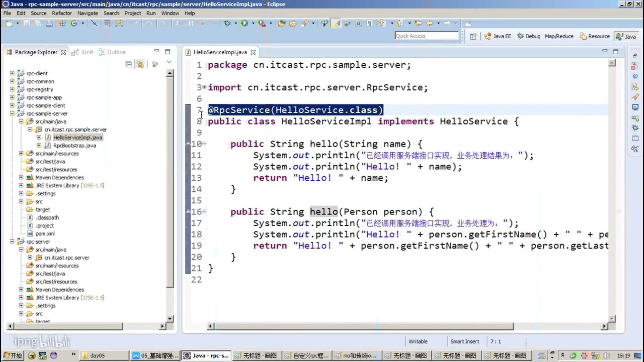
Task: Click the editor horizontal scrollbar thumb
Action: (x=364, y=326)
